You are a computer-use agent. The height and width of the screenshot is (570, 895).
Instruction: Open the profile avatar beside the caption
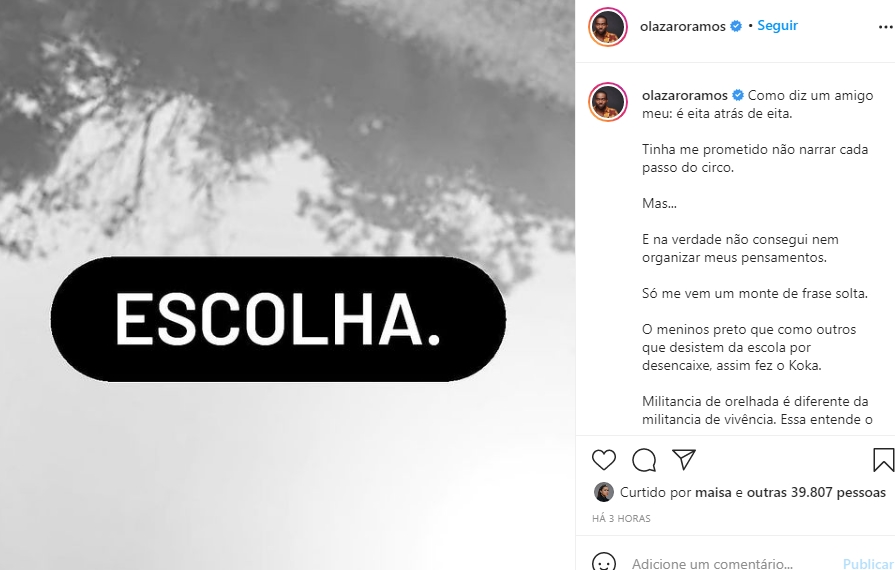(608, 102)
